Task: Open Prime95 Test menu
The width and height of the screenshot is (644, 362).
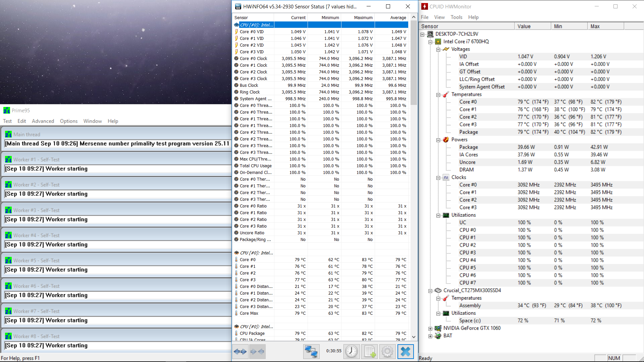Action: click(x=7, y=121)
